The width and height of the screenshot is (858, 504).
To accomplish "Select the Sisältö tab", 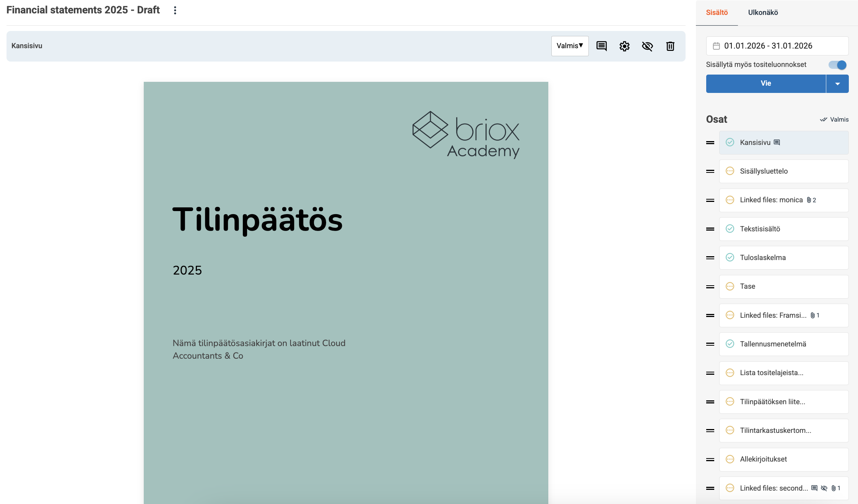I will click(717, 12).
